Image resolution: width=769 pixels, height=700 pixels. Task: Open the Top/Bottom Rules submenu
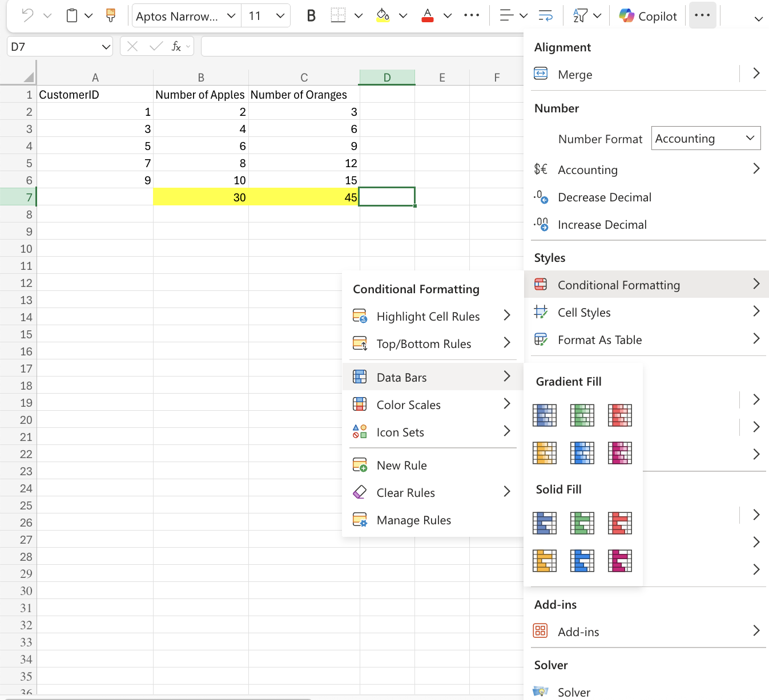click(x=424, y=343)
